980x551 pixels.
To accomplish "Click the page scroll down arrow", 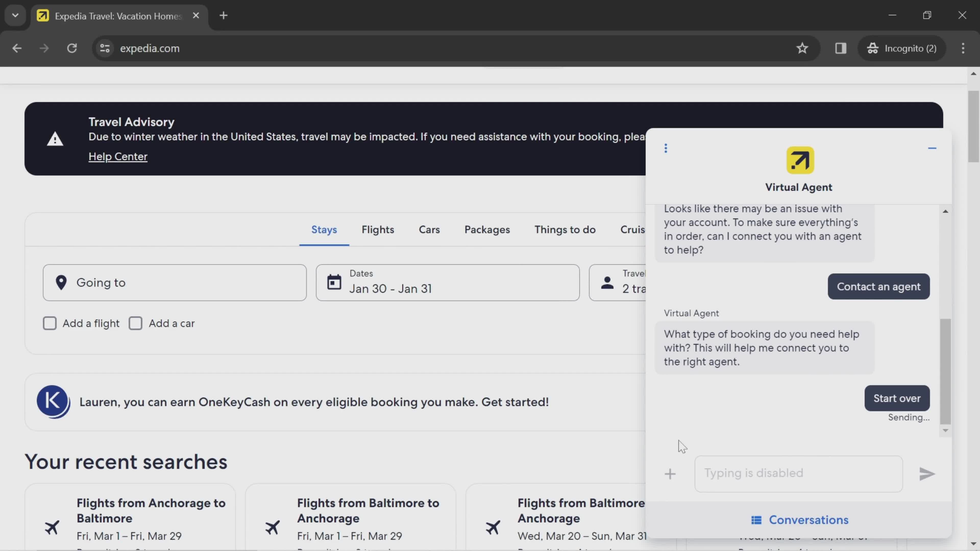I will pos(973,544).
